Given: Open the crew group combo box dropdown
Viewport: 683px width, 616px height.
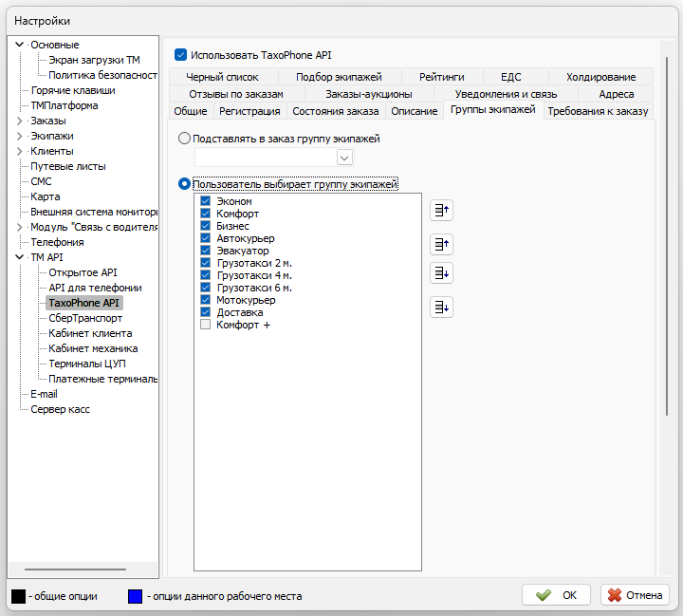Looking at the screenshot, I should coord(344,158).
